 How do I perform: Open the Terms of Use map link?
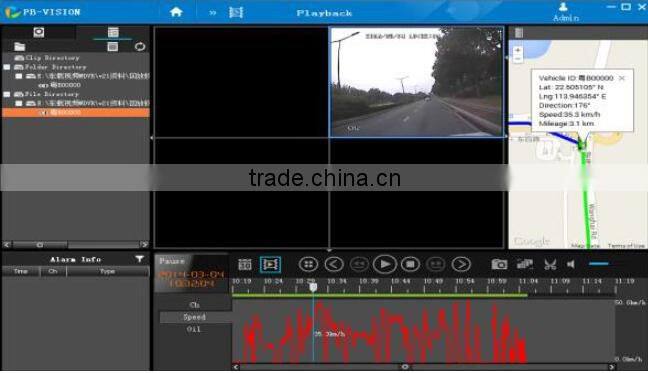(626, 246)
